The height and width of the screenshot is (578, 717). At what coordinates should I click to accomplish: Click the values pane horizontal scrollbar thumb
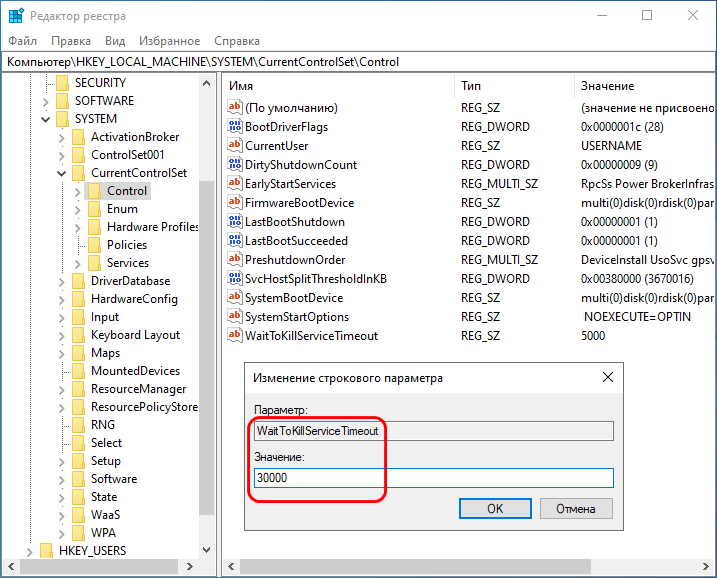[x=415, y=567]
